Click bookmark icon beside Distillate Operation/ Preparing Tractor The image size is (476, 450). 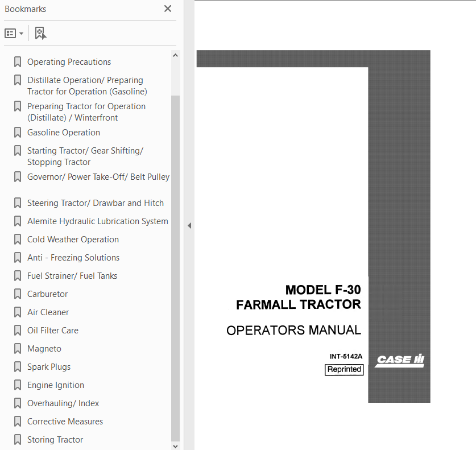(x=18, y=80)
